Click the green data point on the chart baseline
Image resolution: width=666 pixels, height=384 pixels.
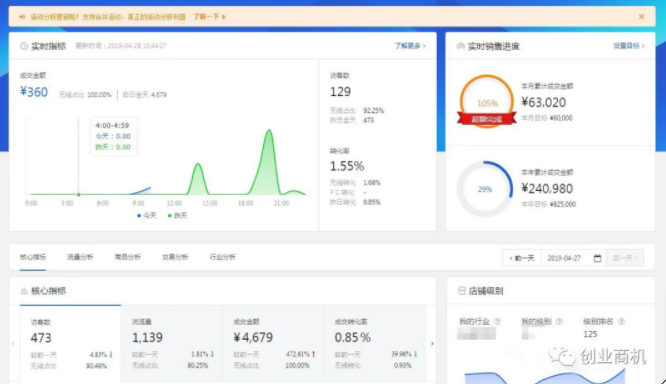79,195
